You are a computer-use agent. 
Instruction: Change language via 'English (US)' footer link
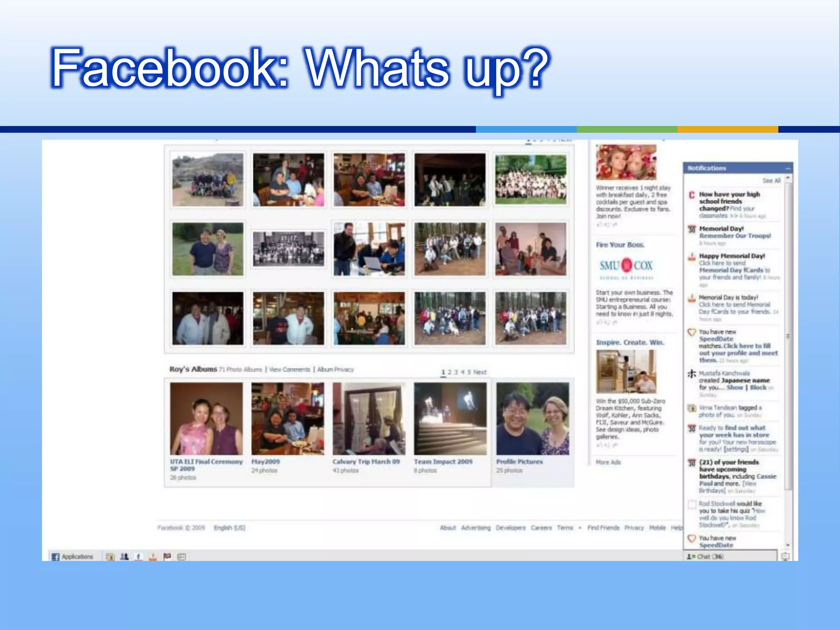click(x=229, y=528)
